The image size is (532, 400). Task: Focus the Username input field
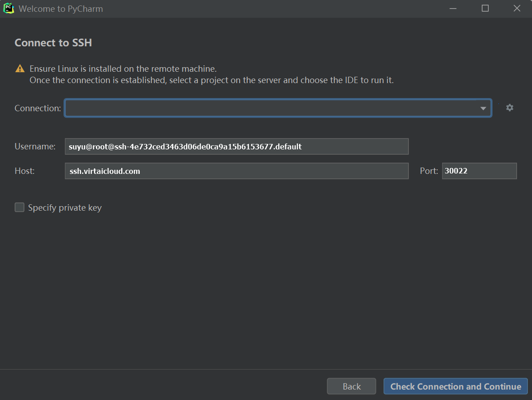point(236,147)
